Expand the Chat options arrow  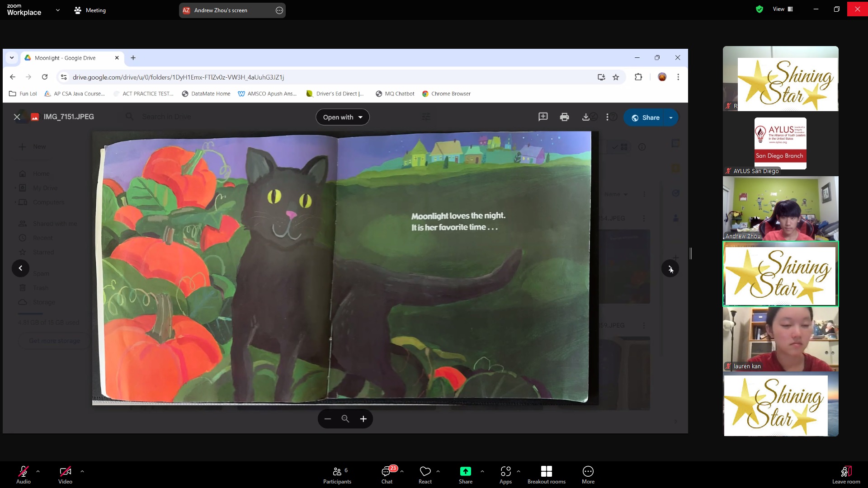point(402,471)
